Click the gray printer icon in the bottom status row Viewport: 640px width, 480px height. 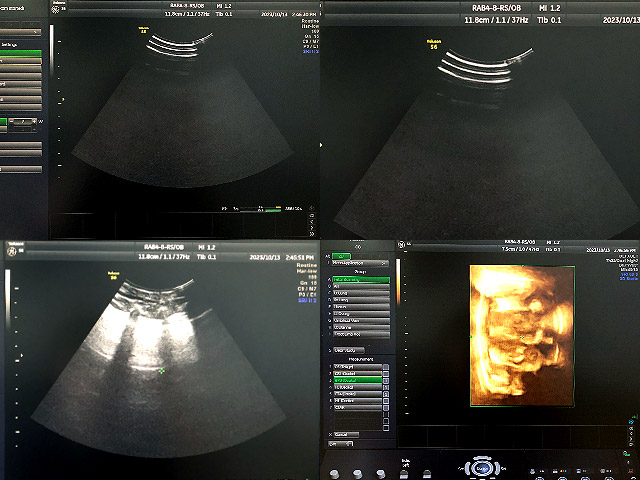534,471
